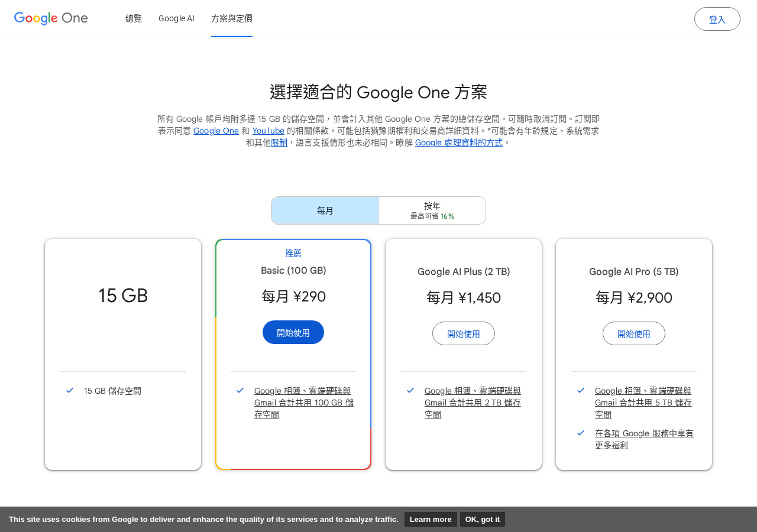Click the 選擇適合的 Google One 方案 heading
Viewport: 757px width, 532px height.
pos(378,92)
